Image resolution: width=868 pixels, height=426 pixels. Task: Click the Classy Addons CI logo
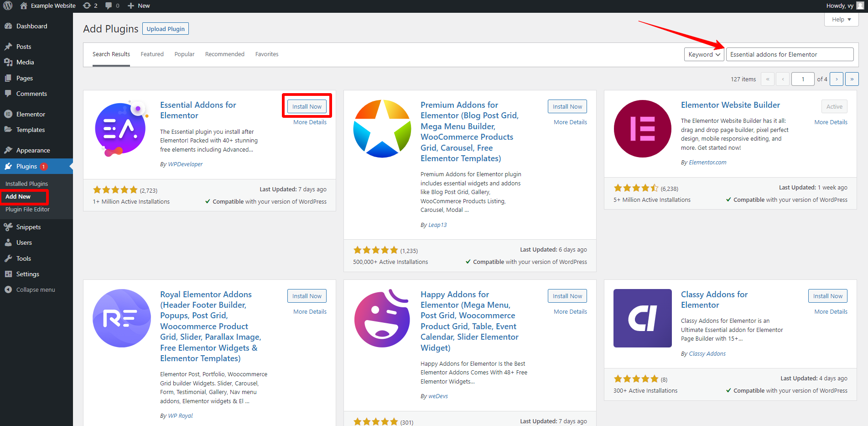pyautogui.click(x=643, y=318)
